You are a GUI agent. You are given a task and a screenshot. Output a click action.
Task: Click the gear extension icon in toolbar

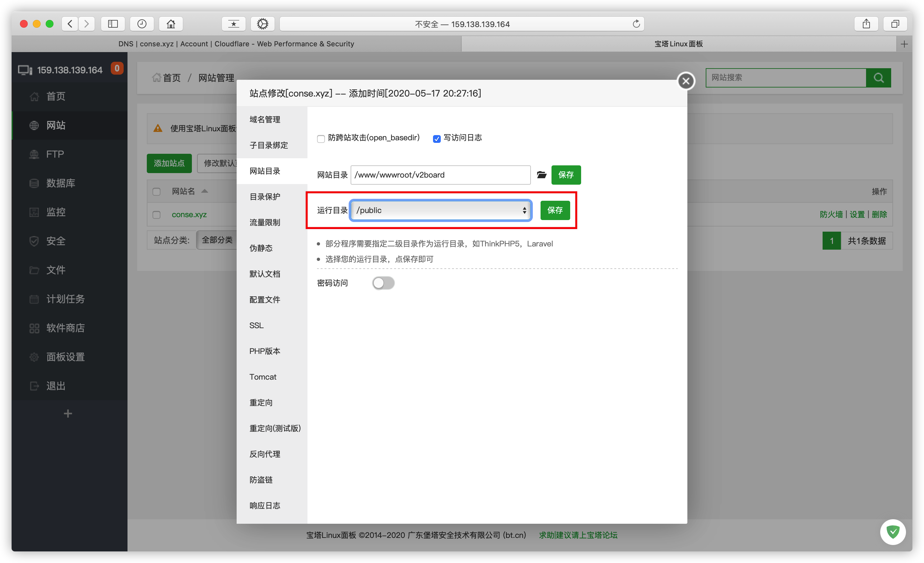point(262,24)
